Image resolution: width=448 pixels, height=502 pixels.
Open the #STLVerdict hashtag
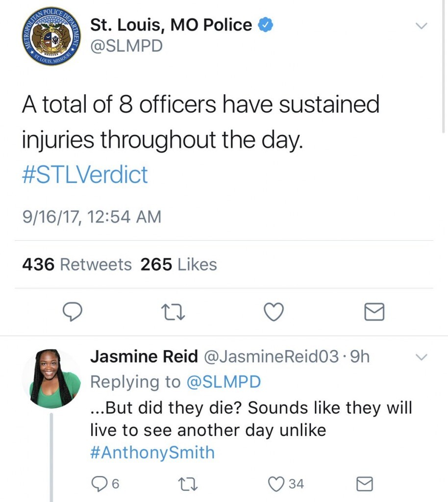(85, 175)
